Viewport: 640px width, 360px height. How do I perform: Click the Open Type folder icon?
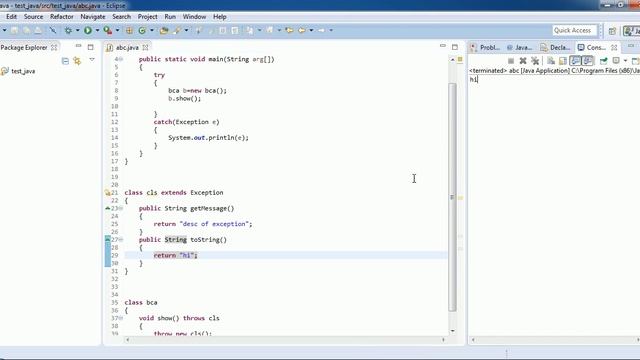[164, 30]
